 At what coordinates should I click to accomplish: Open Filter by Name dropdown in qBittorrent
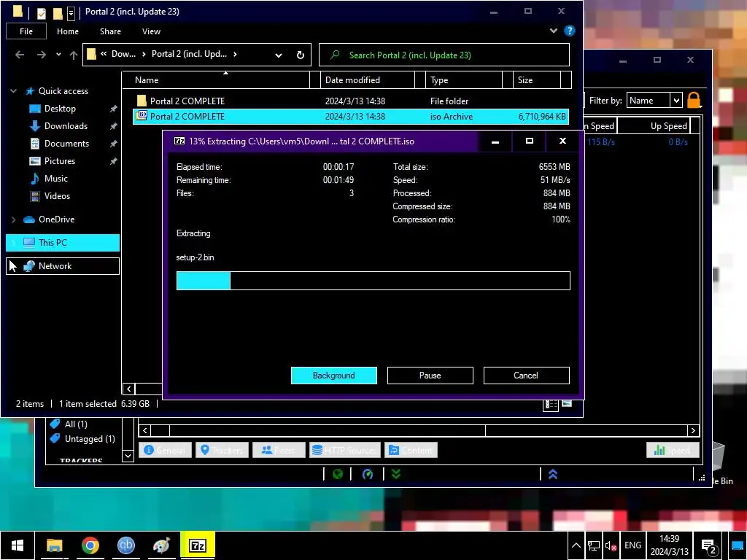coord(654,101)
